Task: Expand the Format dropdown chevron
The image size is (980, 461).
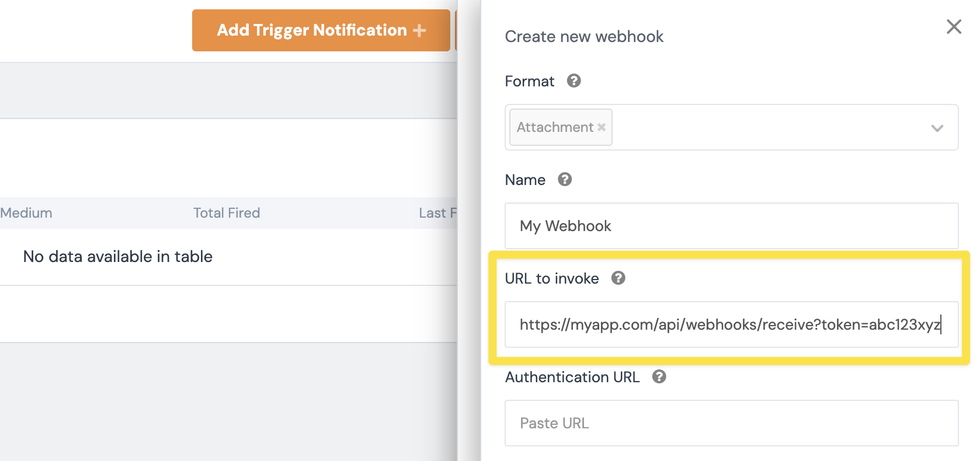Action: pos(937,128)
